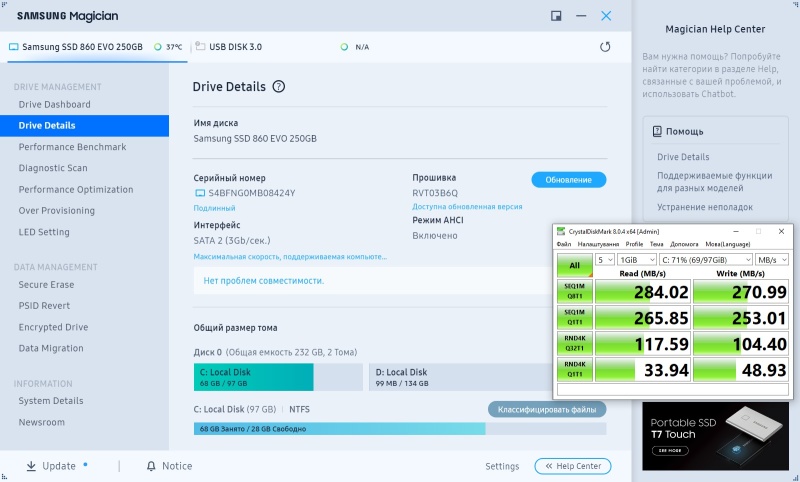Open LED Setting
800x482 pixels.
[x=44, y=232]
